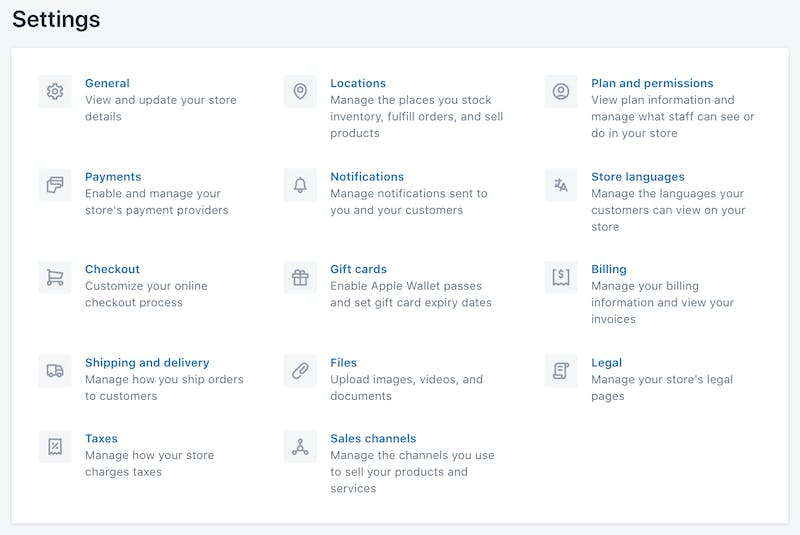Click the gear icon beside General
The width and height of the screenshot is (800, 535).
click(x=55, y=91)
